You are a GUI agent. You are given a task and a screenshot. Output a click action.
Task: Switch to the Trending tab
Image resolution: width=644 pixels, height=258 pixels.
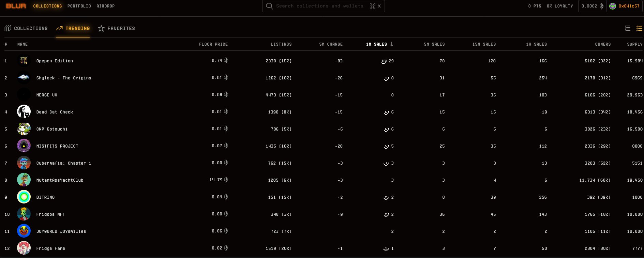(73, 28)
